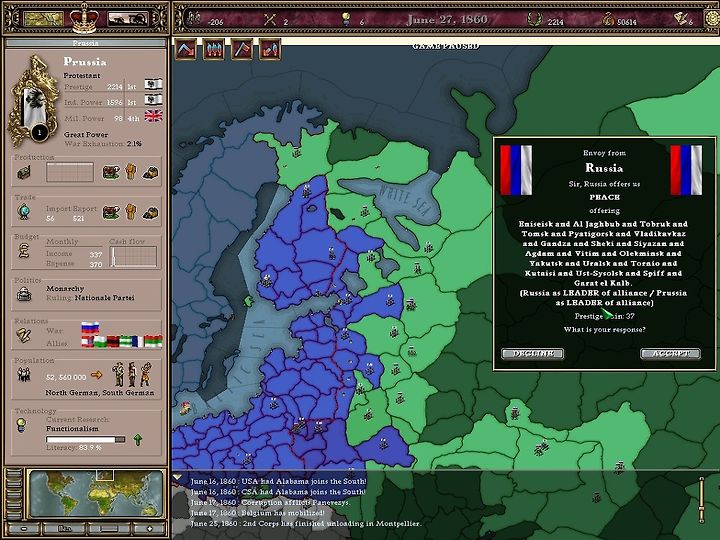The width and height of the screenshot is (720, 540).
Task: Click the Prussia coat of arms portrait
Action: coord(33,102)
